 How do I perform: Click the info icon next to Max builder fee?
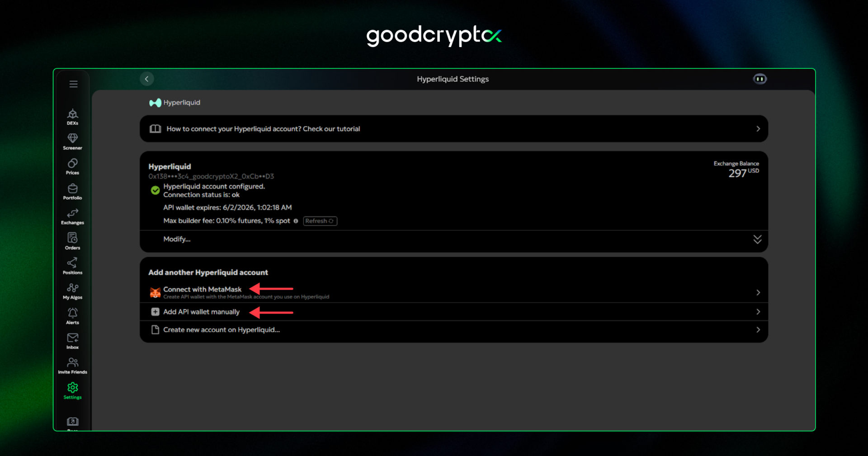(x=296, y=221)
